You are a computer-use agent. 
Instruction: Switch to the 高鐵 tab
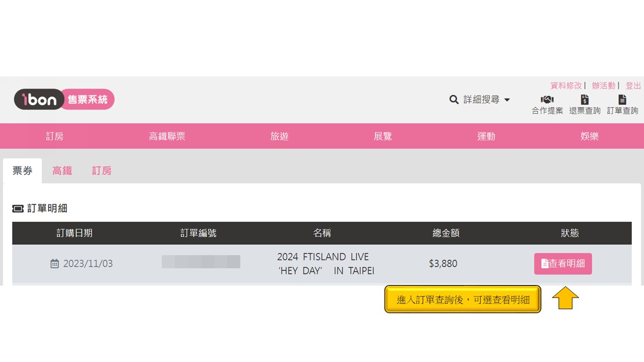(x=62, y=171)
